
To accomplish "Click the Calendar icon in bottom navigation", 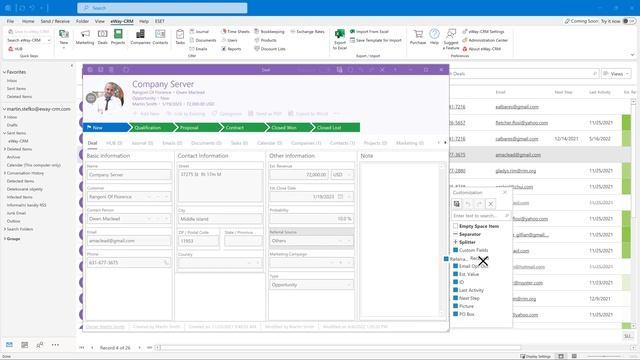I will pyautogui.click(x=24, y=345).
